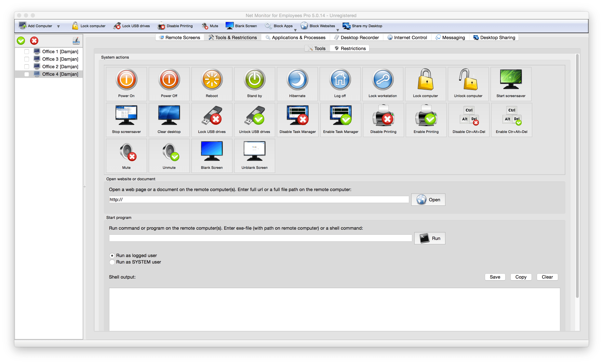Click the Unmute speaker icon
This screenshot has height=364, width=603.
click(169, 151)
